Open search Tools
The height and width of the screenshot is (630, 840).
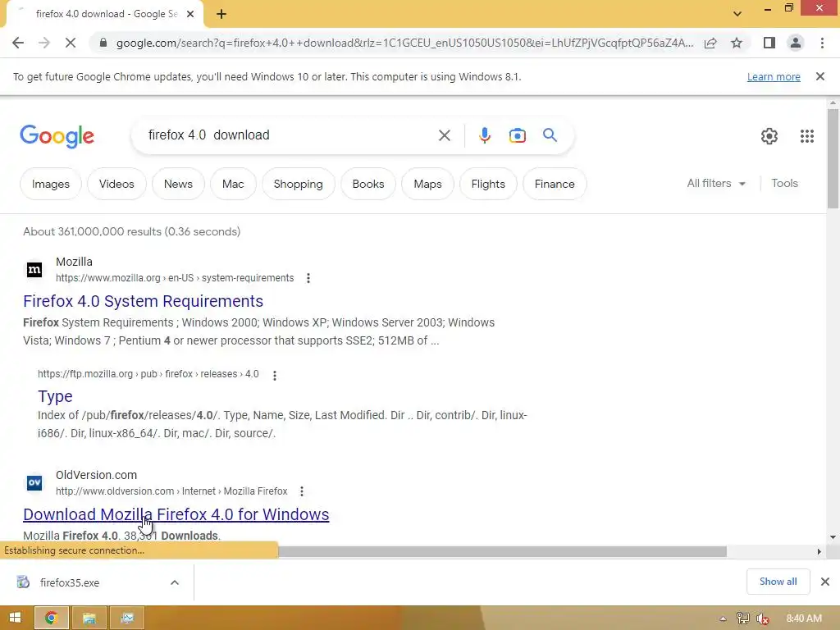tap(784, 183)
